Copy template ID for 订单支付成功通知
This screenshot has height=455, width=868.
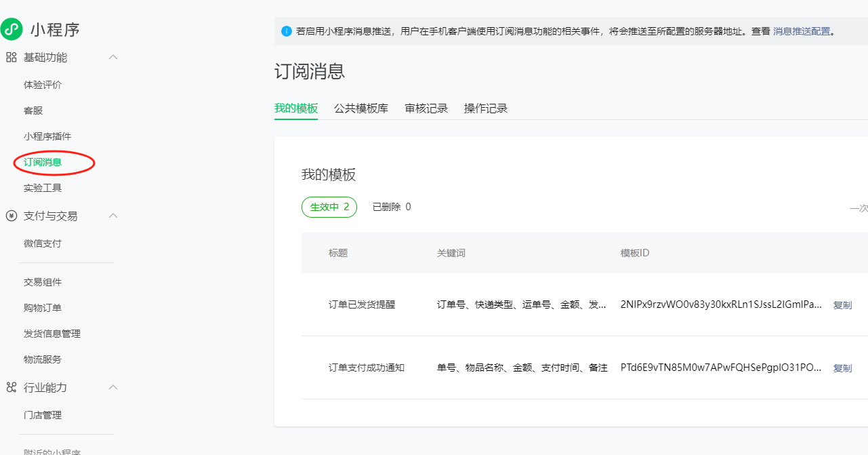coord(842,368)
